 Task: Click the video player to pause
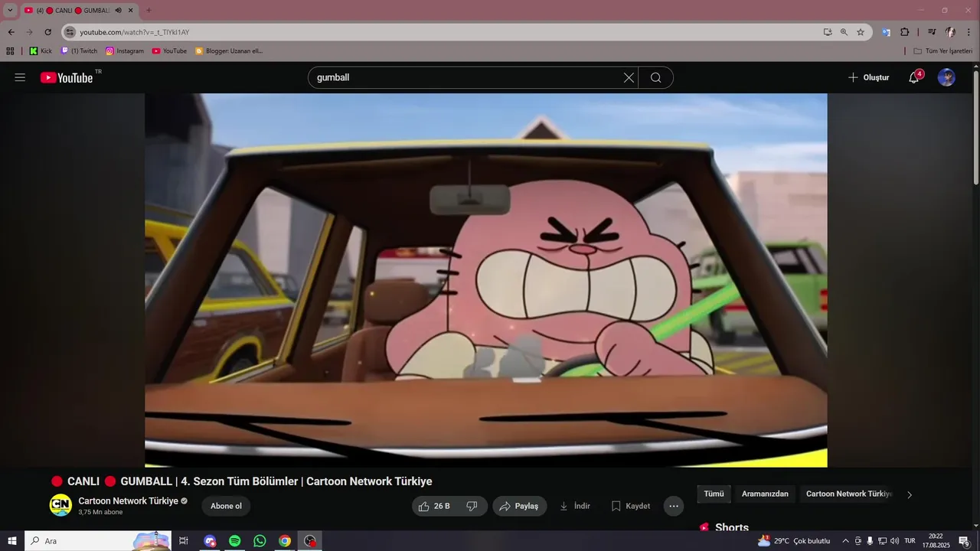point(486,280)
